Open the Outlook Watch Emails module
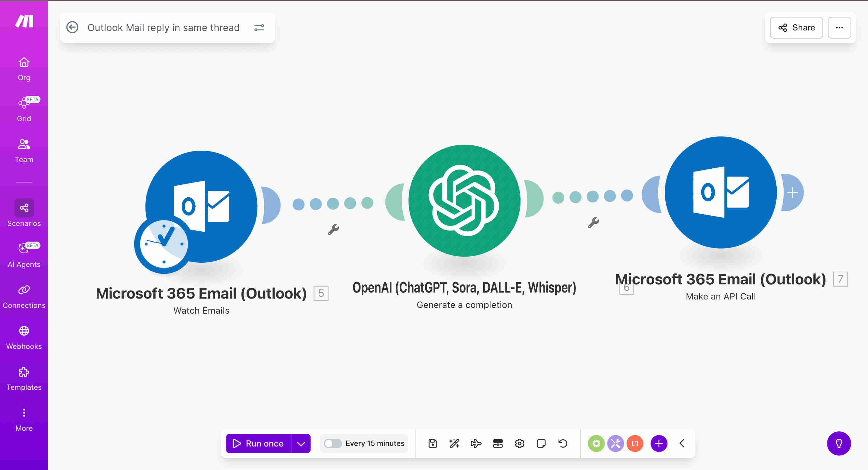The width and height of the screenshot is (868, 470). pos(202,206)
